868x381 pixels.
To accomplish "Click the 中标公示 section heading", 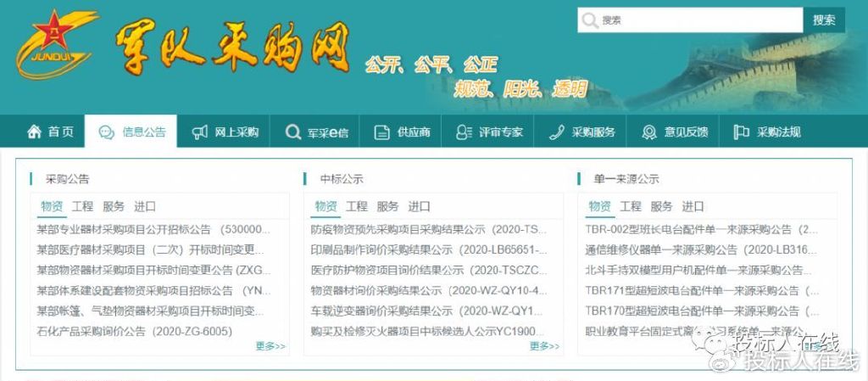I will (x=342, y=179).
